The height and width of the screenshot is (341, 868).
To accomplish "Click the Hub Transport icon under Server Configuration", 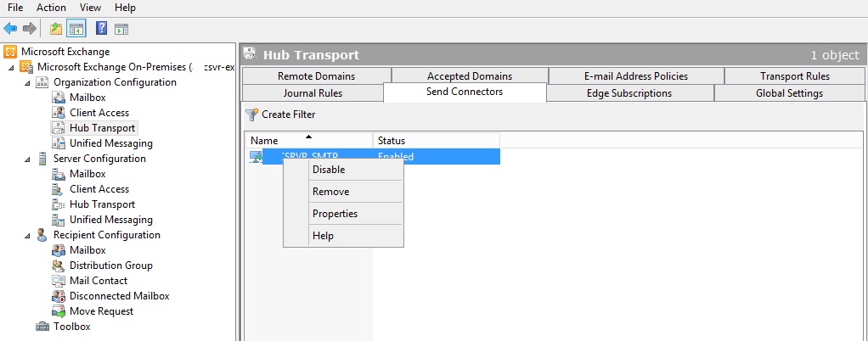I will click(x=59, y=204).
